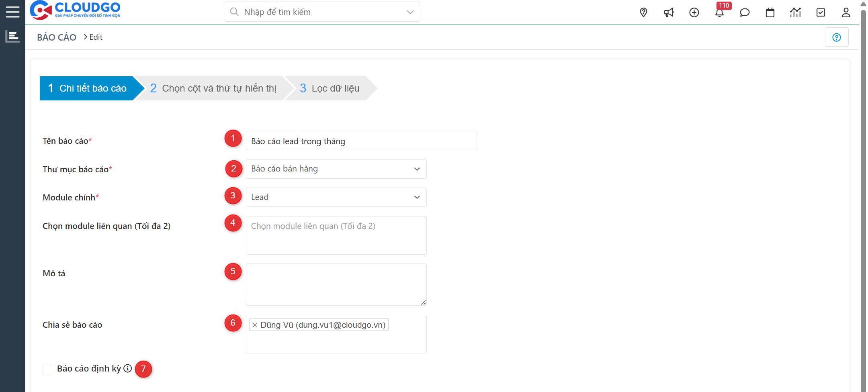Open quick create with the plus icon
This screenshot has height=392, width=868.
[x=694, y=12]
